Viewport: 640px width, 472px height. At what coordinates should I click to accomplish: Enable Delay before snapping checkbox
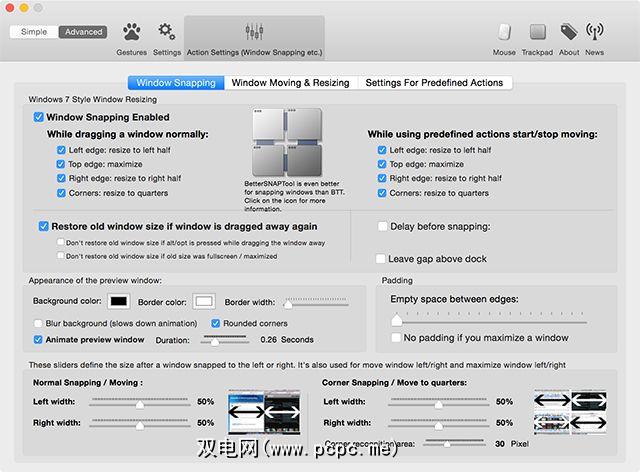(x=383, y=227)
